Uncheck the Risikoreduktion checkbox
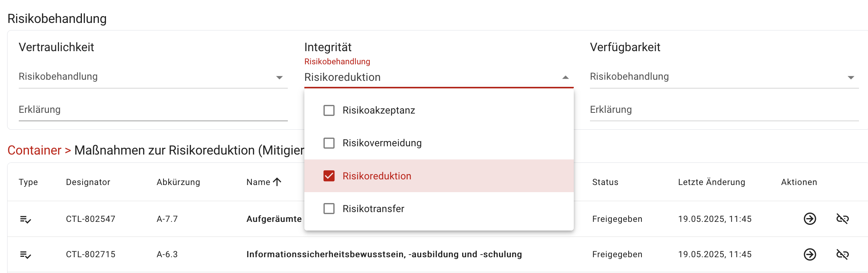This screenshot has height=273, width=868. point(329,176)
